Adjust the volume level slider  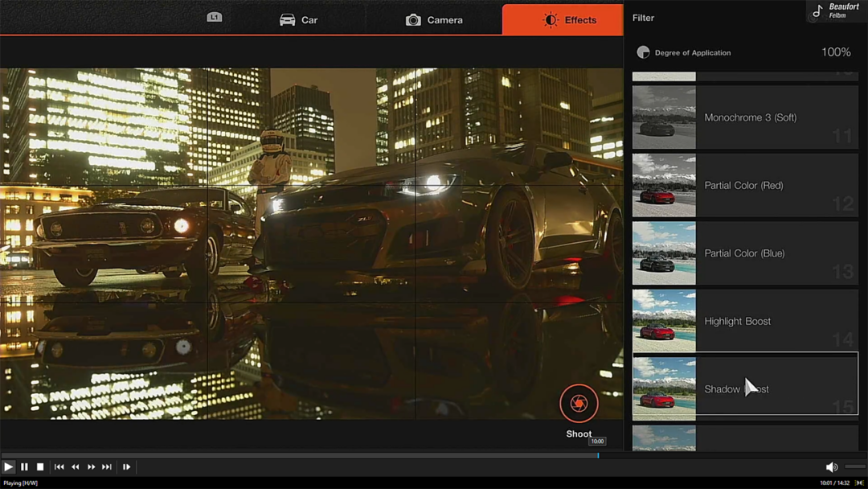(x=855, y=466)
